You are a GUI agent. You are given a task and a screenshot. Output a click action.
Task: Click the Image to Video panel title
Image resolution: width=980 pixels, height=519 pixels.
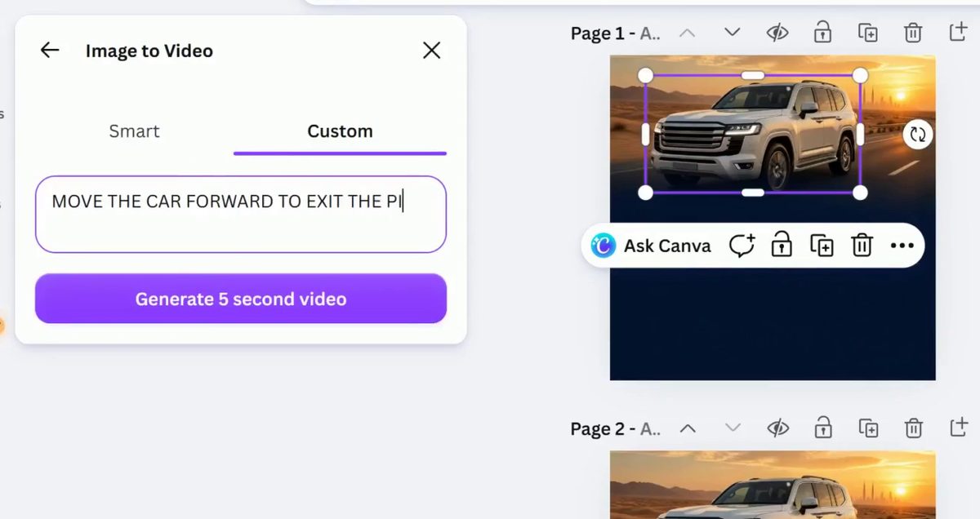point(149,51)
